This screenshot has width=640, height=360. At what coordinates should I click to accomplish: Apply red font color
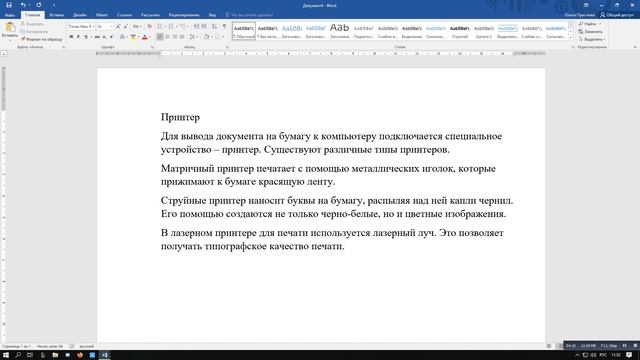click(x=144, y=37)
